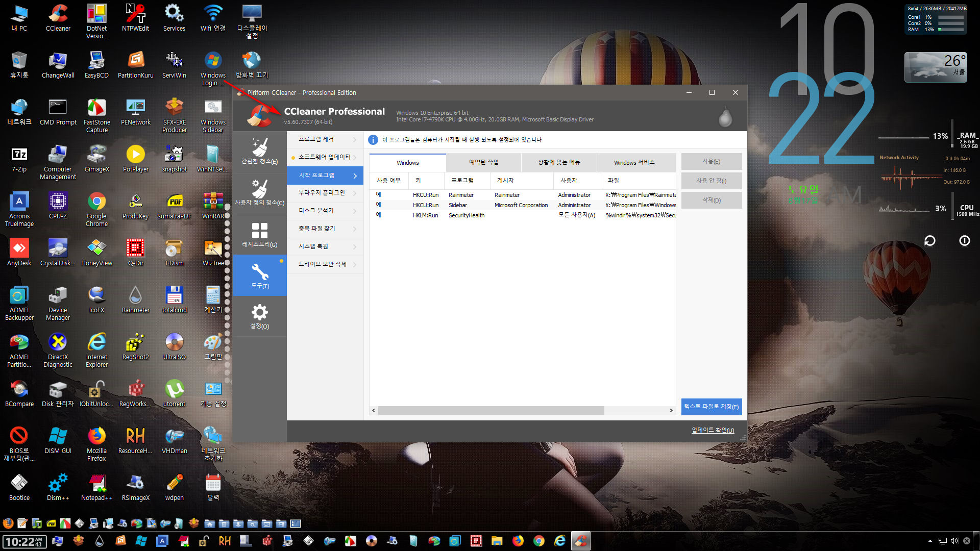Click the Delete (삭제) button
The width and height of the screenshot is (980, 551).
click(711, 201)
